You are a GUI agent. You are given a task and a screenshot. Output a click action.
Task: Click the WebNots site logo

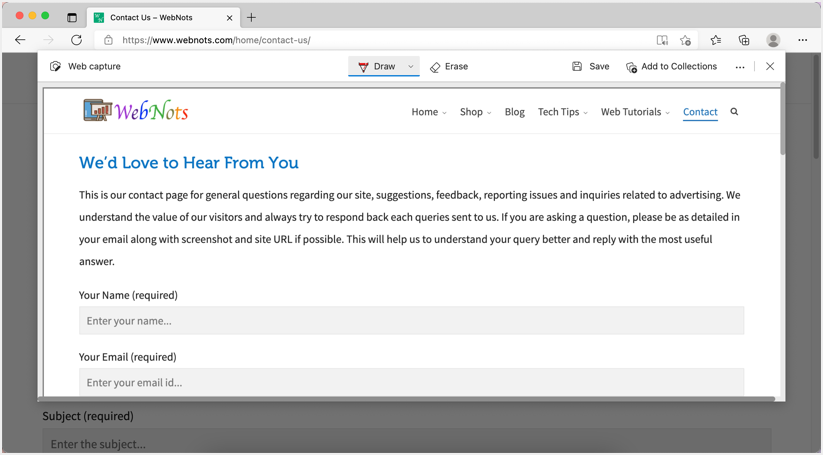point(136,111)
